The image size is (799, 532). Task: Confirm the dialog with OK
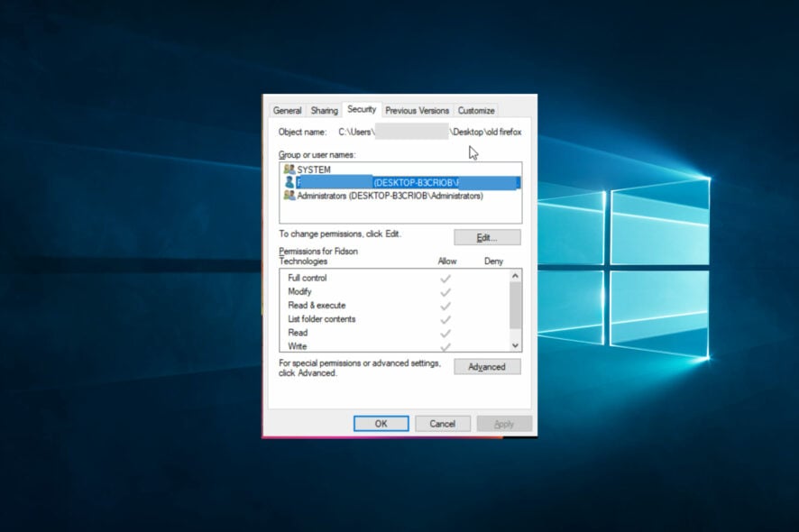381,424
